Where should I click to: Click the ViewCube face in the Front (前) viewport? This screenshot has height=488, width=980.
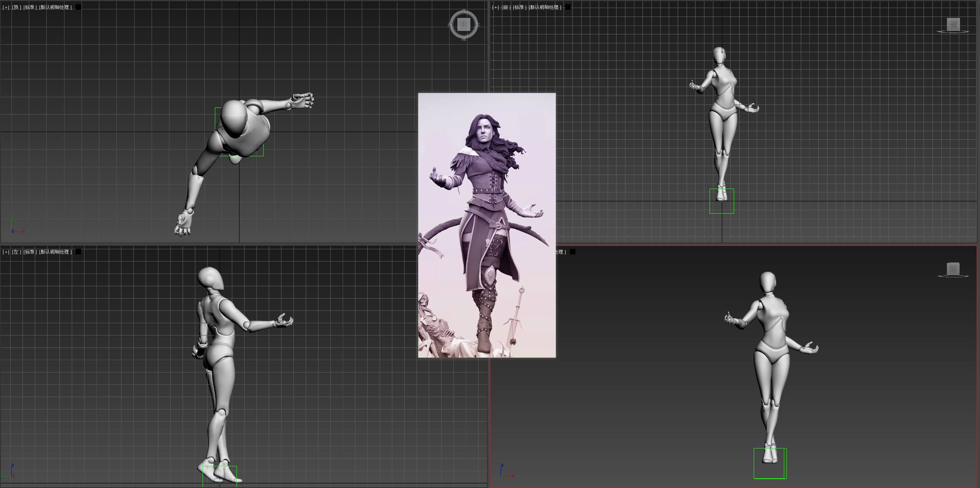pyautogui.click(x=953, y=24)
